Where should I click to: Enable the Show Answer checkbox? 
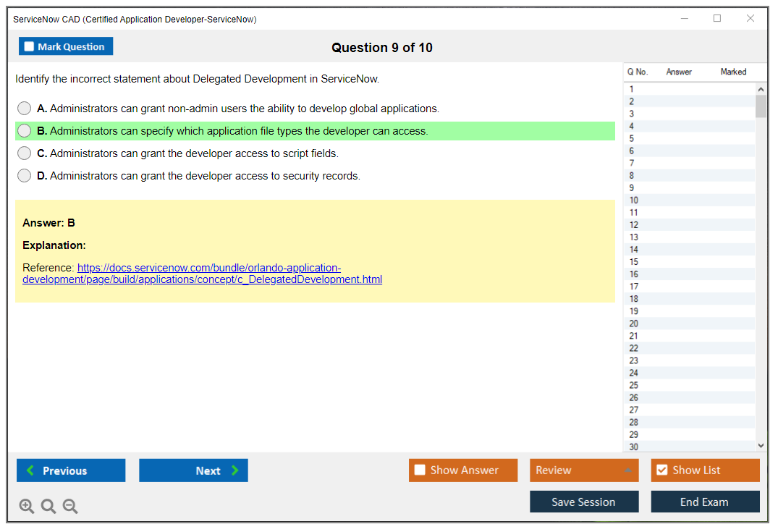(420, 470)
